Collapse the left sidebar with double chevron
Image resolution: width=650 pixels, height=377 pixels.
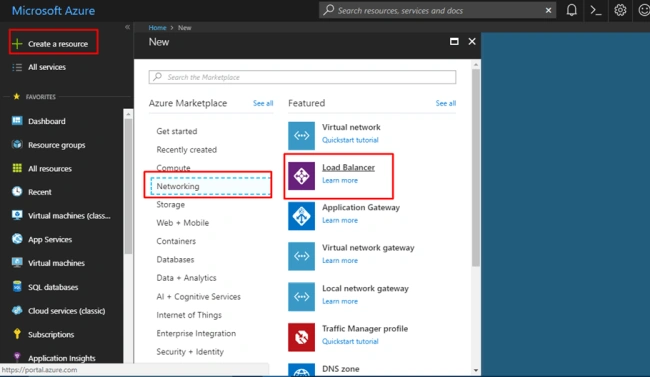click(127, 27)
